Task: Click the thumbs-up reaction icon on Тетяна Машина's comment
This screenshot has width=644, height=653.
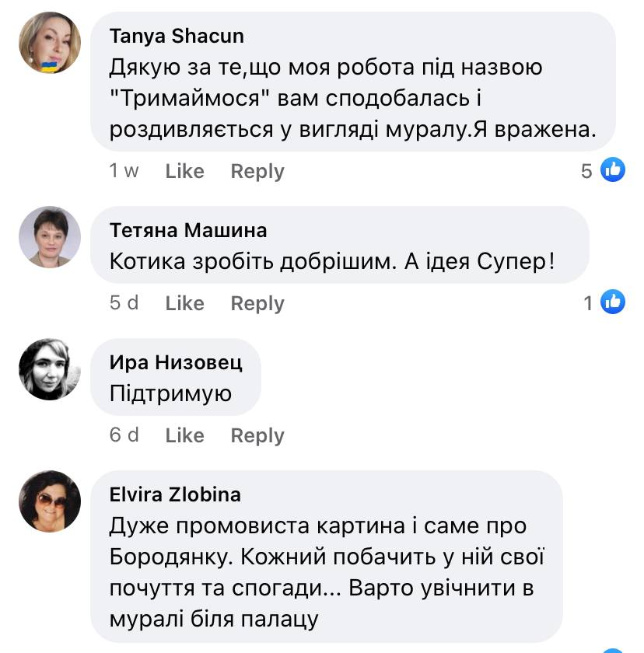Action: (613, 302)
